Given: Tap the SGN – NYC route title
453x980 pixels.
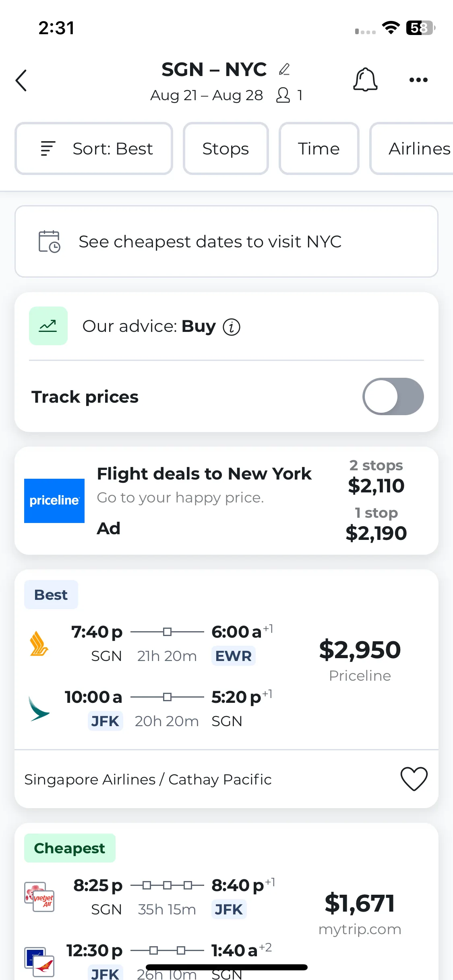Looking at the screenshot, I should [x=214, y=70].
